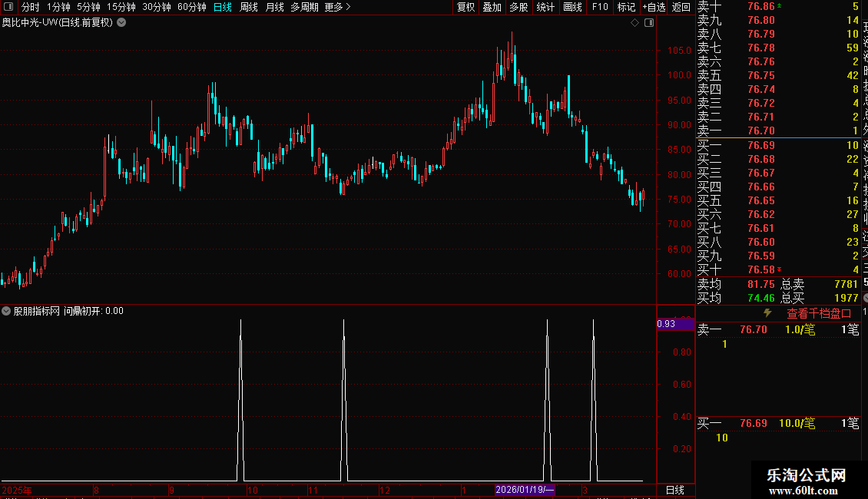The image size is (868, 499).
Task: Add stock with +自选 button
Action: (654, 7)
